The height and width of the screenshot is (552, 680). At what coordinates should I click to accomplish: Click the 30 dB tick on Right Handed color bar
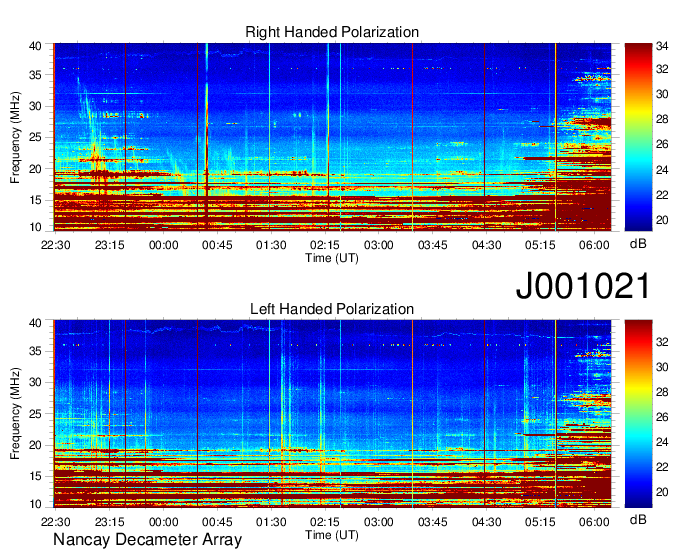tap(662, 94)
